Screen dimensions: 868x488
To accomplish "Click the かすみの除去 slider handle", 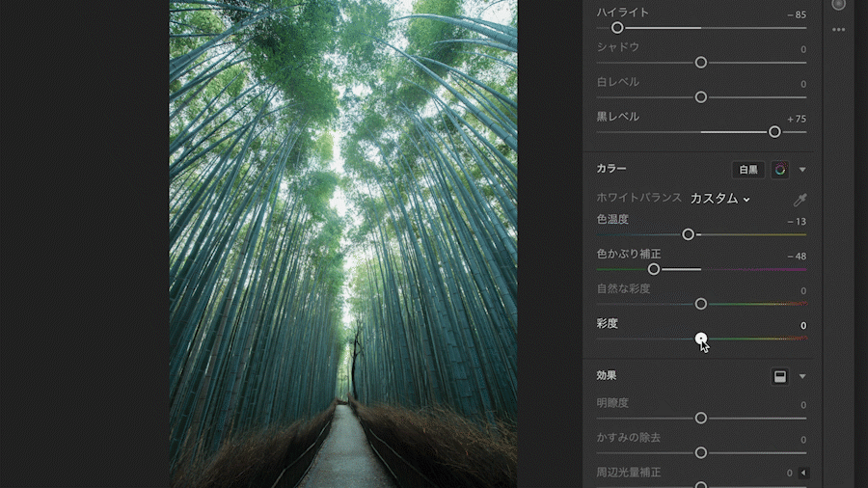I will tap(701, 452).
